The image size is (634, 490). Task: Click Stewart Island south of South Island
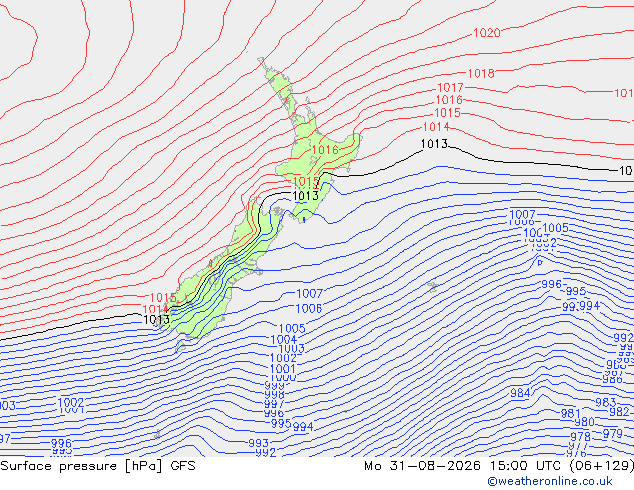[180, 346]
